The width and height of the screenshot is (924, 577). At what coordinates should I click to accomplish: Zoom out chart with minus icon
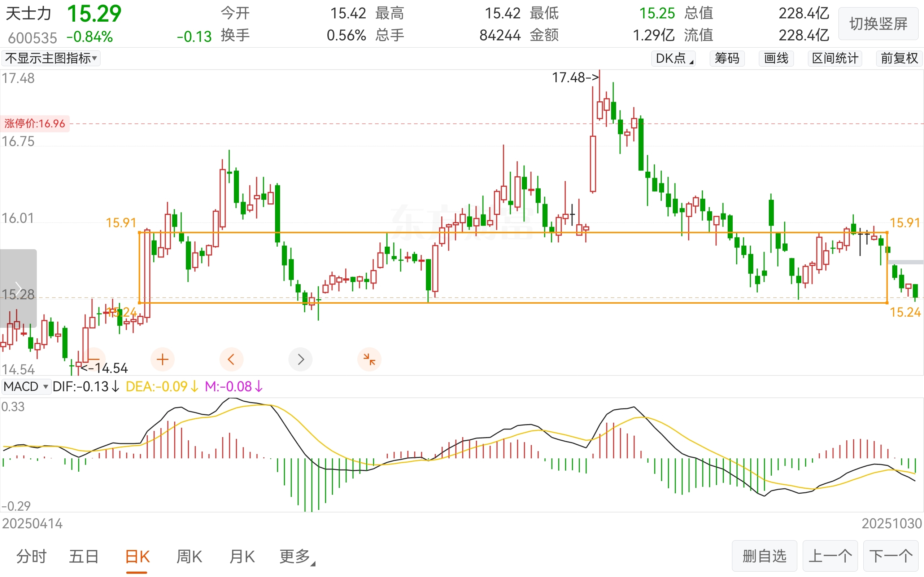point(94,359)
